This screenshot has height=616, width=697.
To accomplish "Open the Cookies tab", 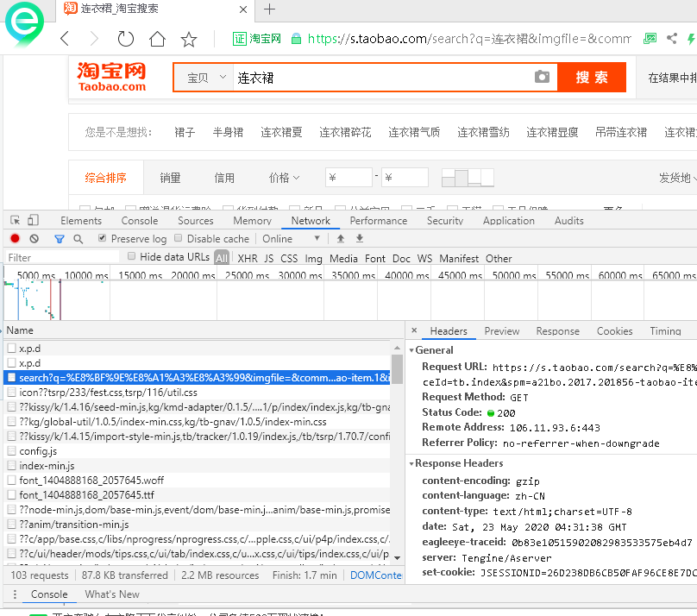I will (614, 331).
